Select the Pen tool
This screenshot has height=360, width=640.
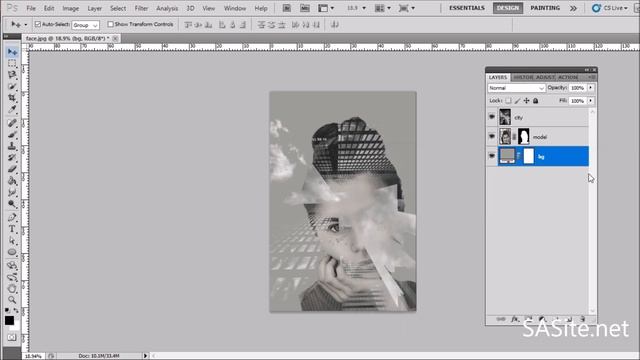12,217
